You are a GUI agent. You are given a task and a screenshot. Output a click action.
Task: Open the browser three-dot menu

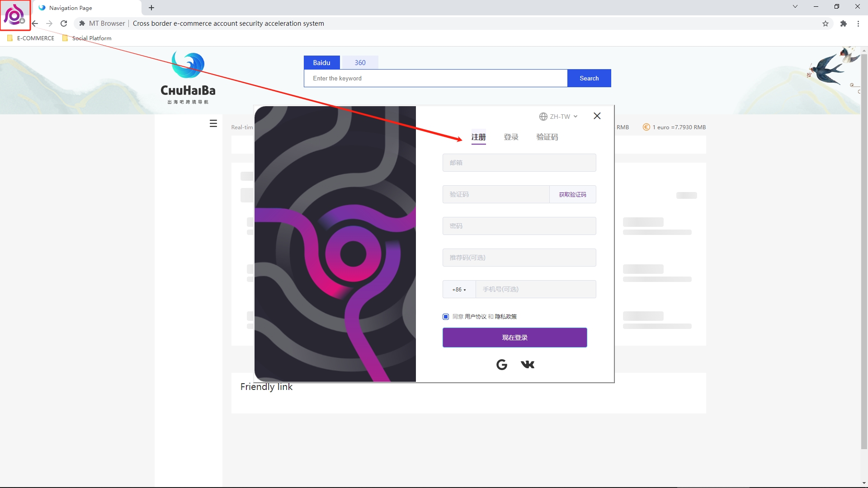(858, 23)
